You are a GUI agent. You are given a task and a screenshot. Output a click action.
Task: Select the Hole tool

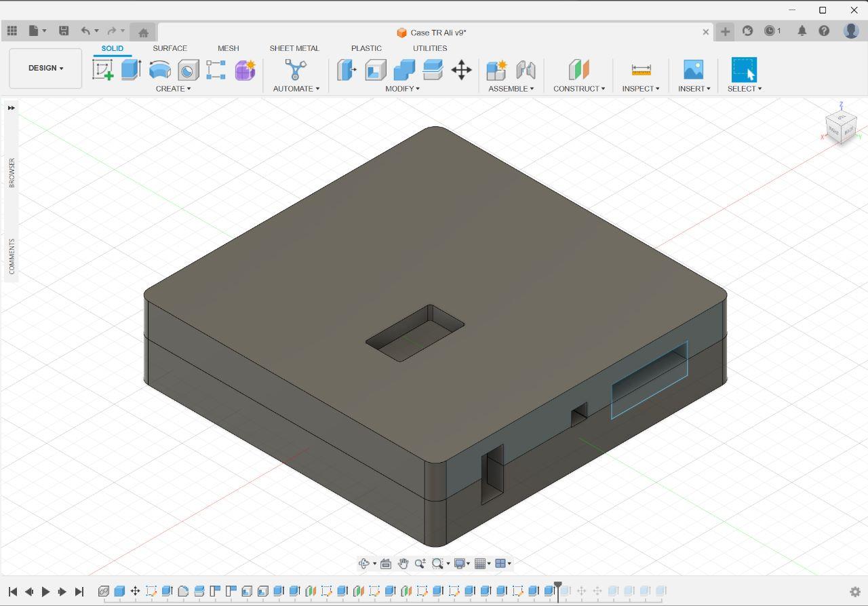(x=188, y=69)
